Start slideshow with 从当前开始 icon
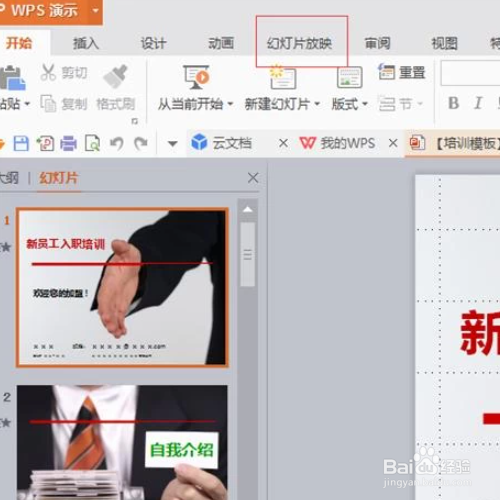This screenshot has width=500, height=500. tap(196, 77)
